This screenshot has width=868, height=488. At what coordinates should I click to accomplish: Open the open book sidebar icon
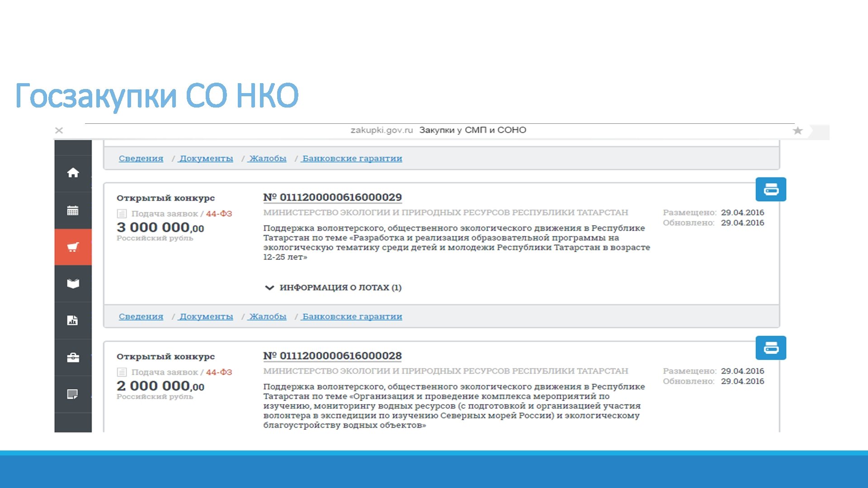[x=73, y=284]
